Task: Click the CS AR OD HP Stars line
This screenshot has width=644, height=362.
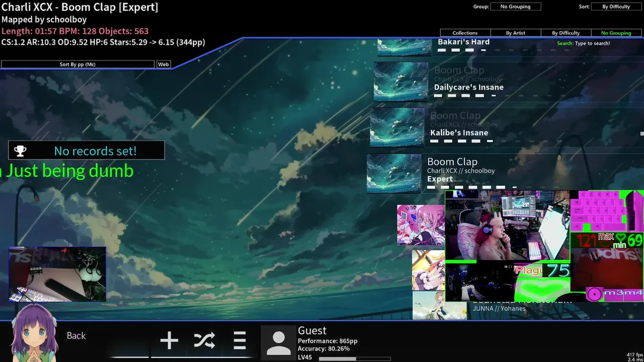Action: [103, 42]
